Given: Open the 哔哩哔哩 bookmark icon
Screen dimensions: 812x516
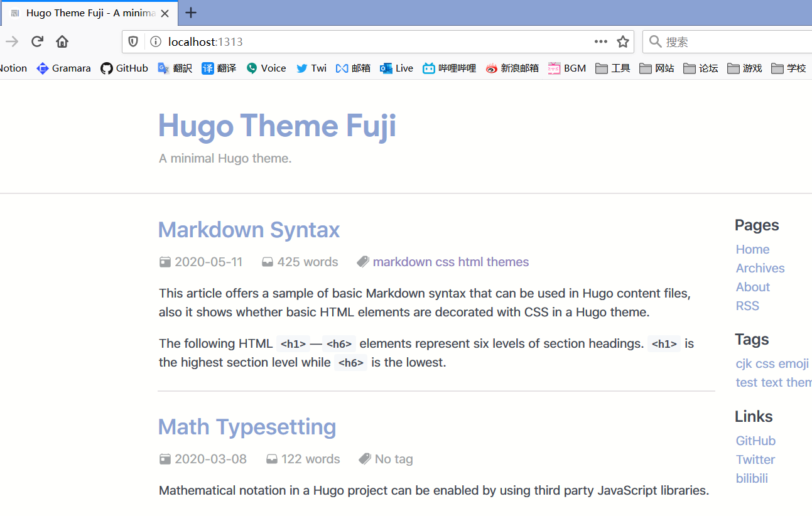Looking at the screenshot, I should (430, 68).
